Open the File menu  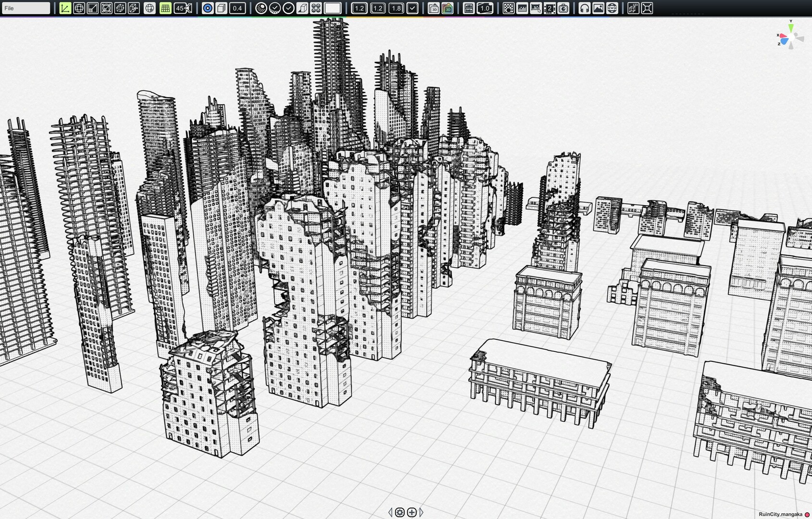[25, 8]
